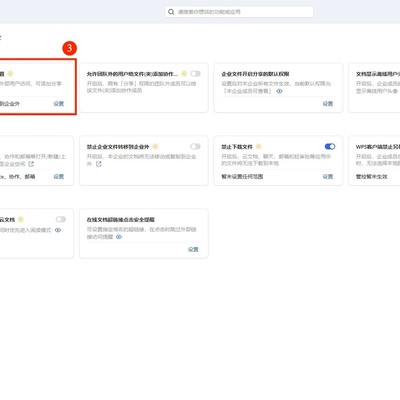Click premium badge beside 禁止下载文件

(x=259, y=146)
